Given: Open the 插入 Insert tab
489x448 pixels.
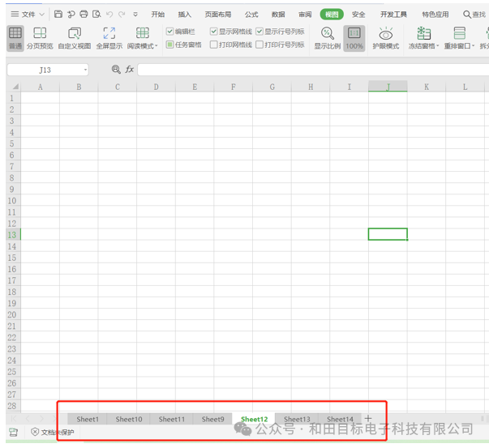Looking at the screenshot, I should pyautogui.click(x=184, y=15).
